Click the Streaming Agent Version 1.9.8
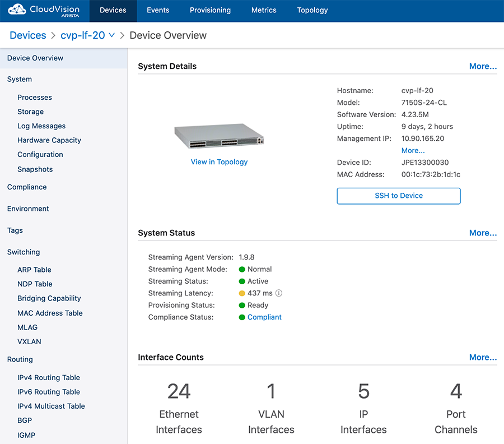 pos(246,257)
